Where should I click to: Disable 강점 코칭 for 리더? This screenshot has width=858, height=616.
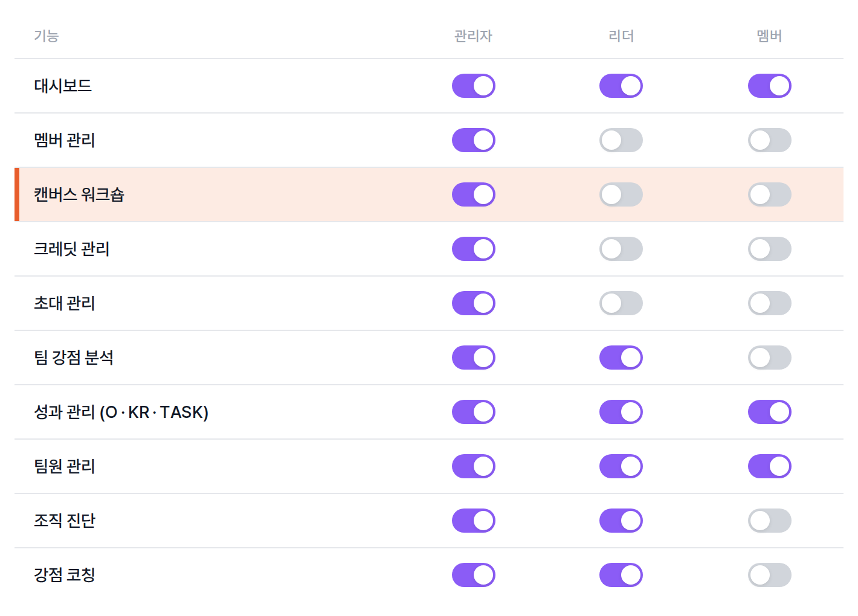tap(621, 575)
